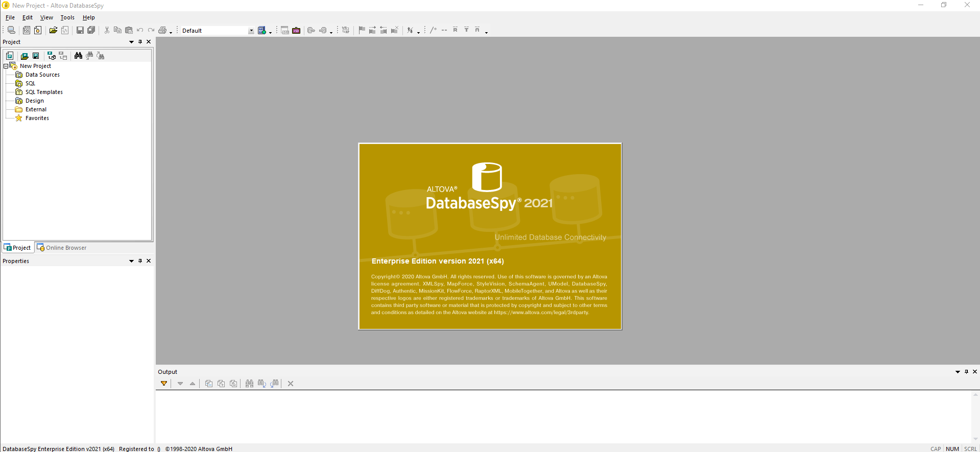Open the Output panel menu arrow
The image size is (980, 452).
click(958, 372)
